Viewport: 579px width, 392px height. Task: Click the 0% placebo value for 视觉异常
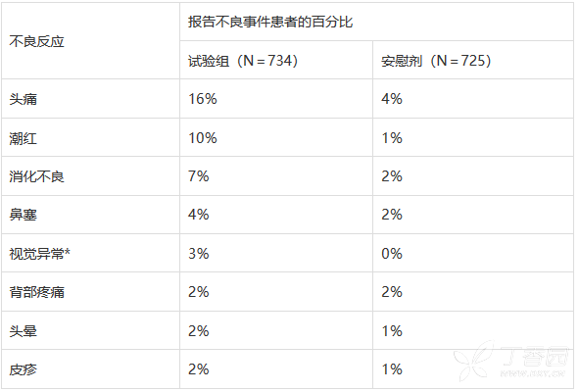tap(392, 254)
